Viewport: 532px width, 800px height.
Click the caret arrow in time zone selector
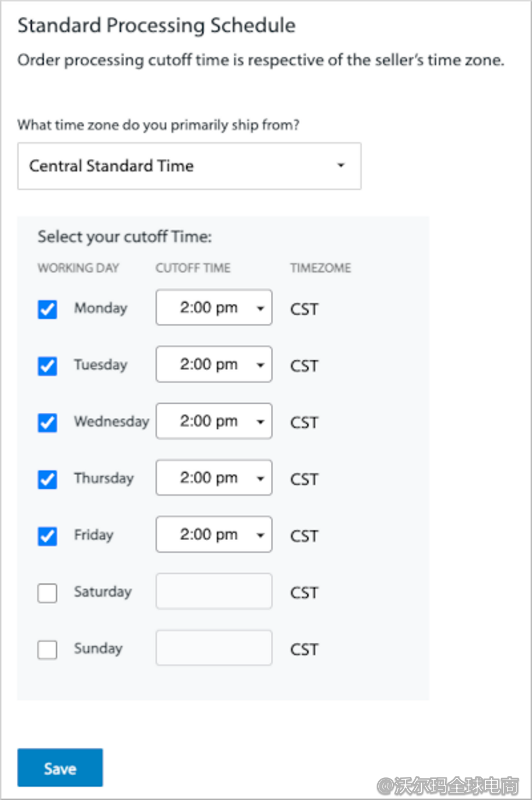341,165
